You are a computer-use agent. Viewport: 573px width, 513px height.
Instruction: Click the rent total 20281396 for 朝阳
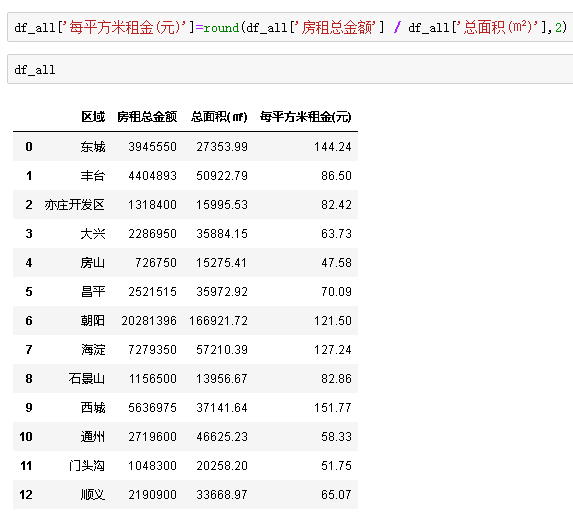point(149,321)
